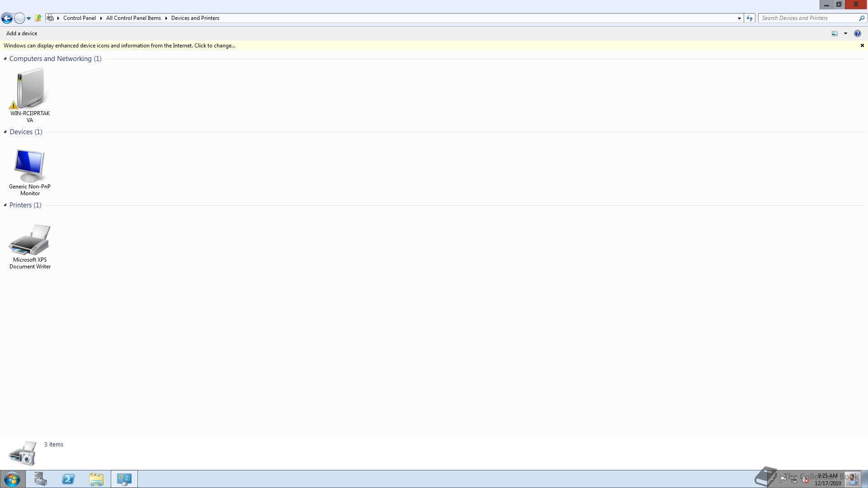This screenshot has height=488, width=868.
Task: Open Server Manager from taskbar
Action: (x=40, y=479)
